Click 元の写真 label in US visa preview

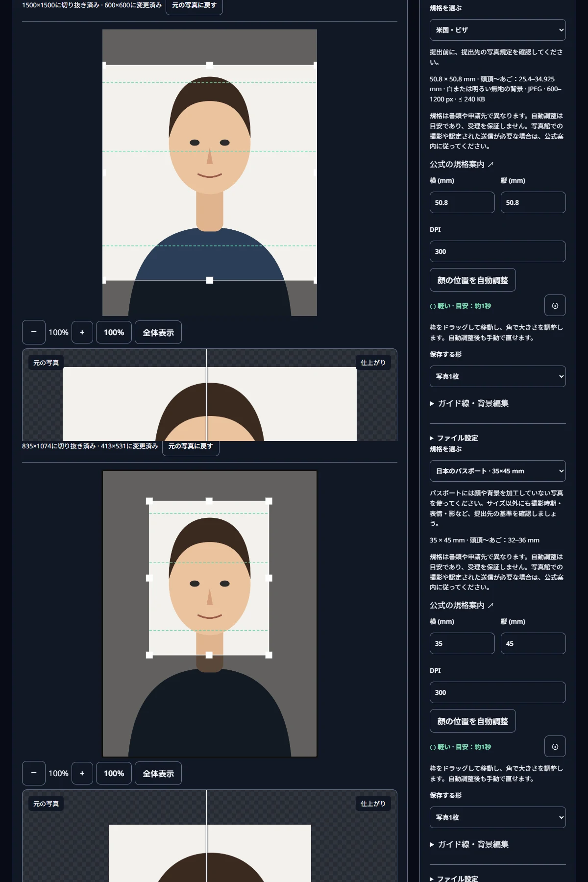tap(46, 363)
